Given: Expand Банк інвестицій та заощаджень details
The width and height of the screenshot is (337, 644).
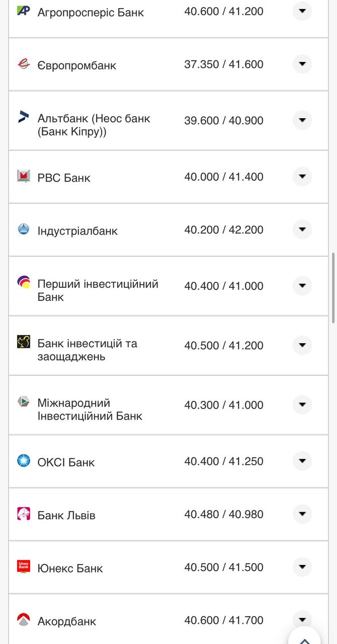Looking at the screenshot, I should (x=302, y=346).
